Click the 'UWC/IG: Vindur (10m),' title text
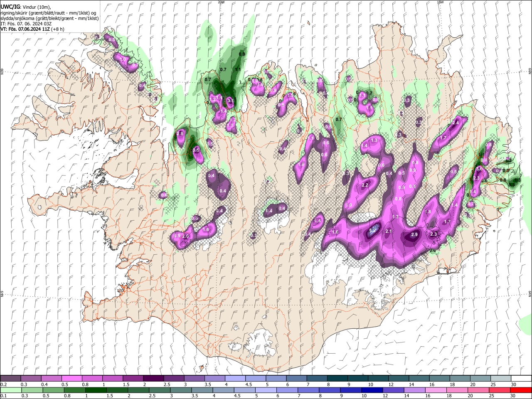Viewport: 532px width, 399px height. point(25,7)
